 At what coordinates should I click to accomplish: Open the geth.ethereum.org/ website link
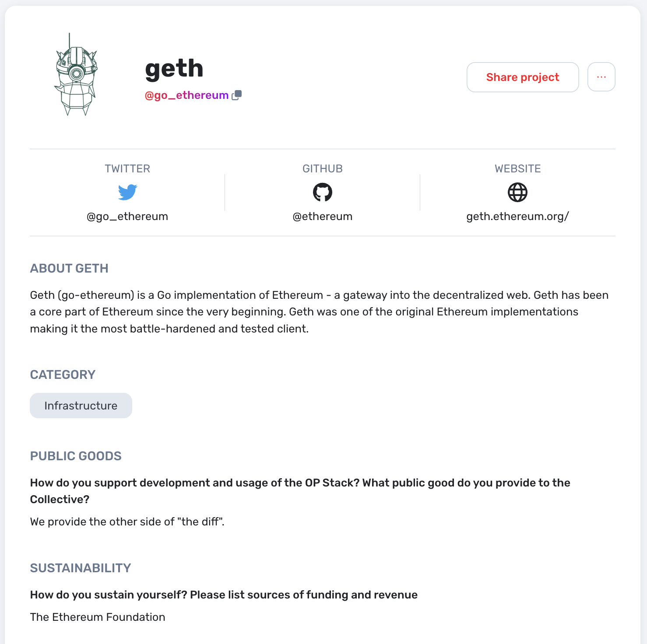pyautogui.click(x=517, y=216)
